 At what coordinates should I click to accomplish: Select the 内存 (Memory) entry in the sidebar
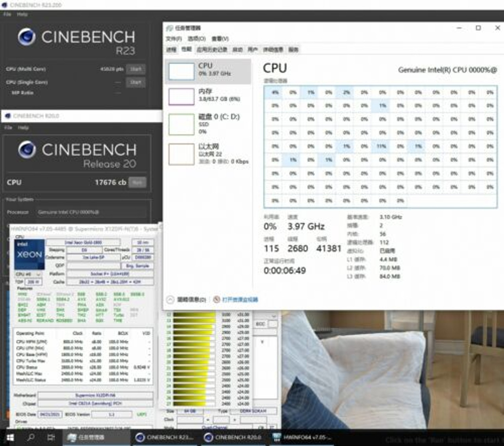[x=208, y=96]
